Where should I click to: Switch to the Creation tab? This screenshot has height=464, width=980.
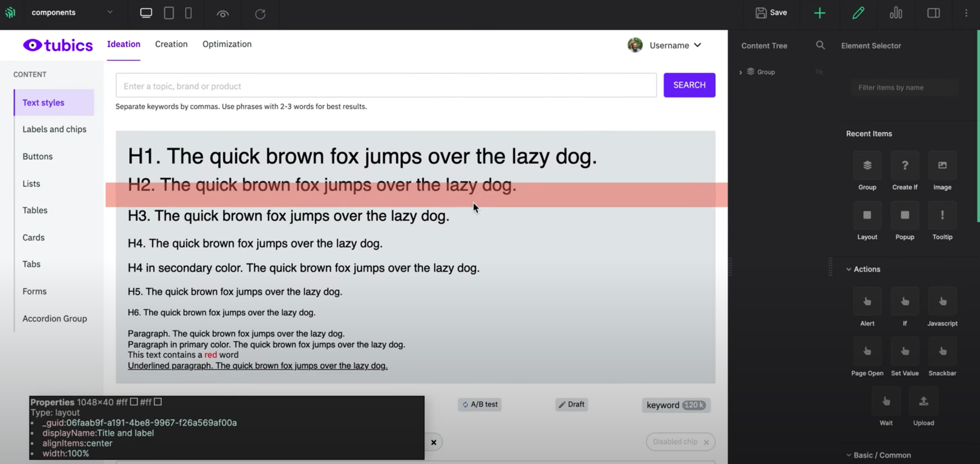tap(171, 44)
